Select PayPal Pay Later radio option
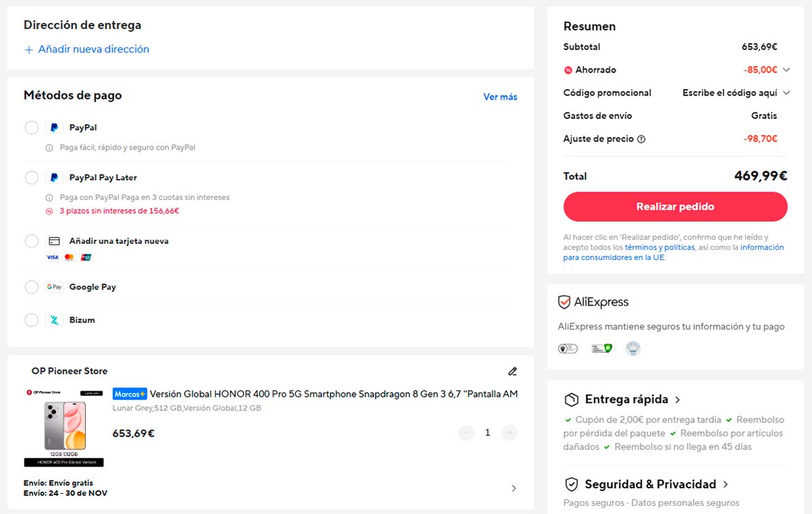This screenshot has height=514, width=812. pyautogui.click(x=32, y=177)
